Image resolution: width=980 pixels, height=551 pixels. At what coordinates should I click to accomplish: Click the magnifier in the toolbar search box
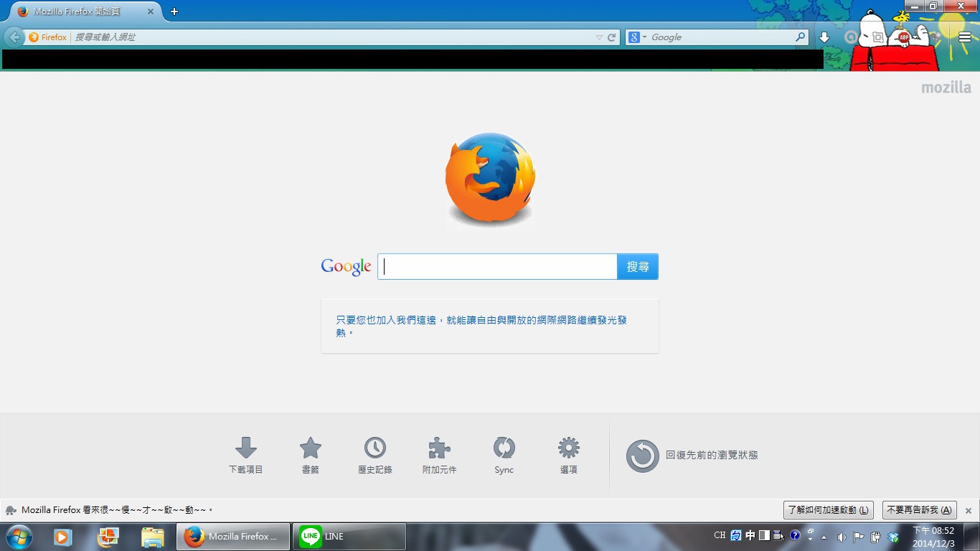coord(801,37)
